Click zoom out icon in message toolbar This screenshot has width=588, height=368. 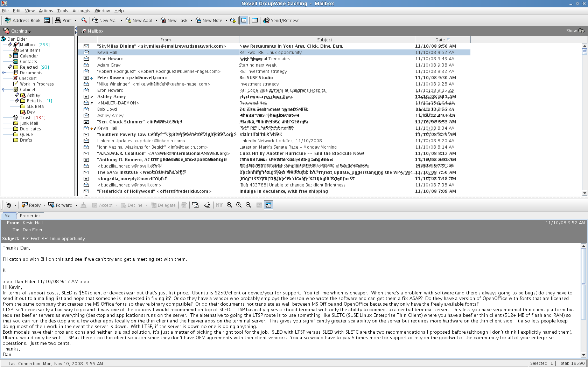[x=248, y=205]
